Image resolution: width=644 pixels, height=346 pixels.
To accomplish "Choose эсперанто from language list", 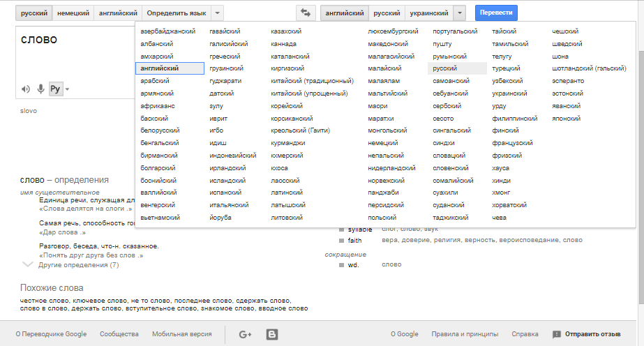I will 568,81.
